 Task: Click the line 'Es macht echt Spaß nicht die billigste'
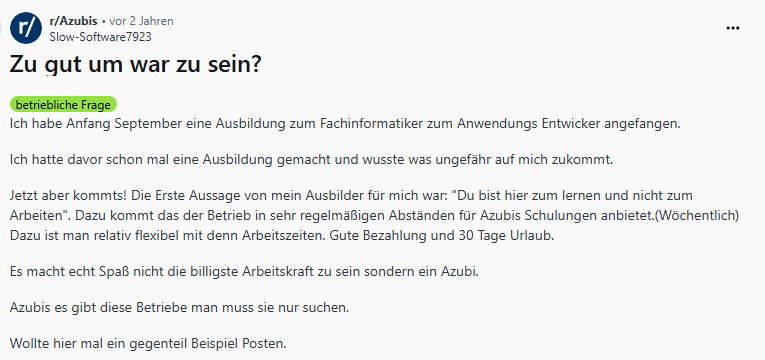[x=244, y=271]
